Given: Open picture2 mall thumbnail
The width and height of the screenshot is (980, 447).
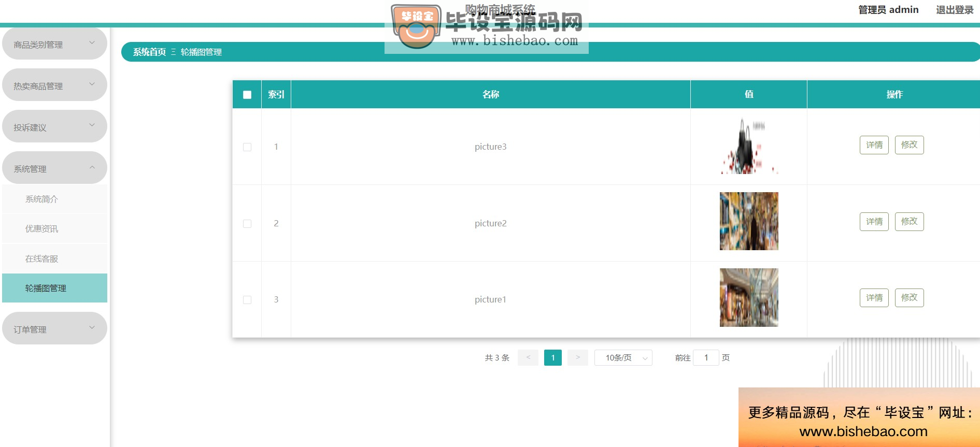Looking at the screenshot, I should click(749, 221).
